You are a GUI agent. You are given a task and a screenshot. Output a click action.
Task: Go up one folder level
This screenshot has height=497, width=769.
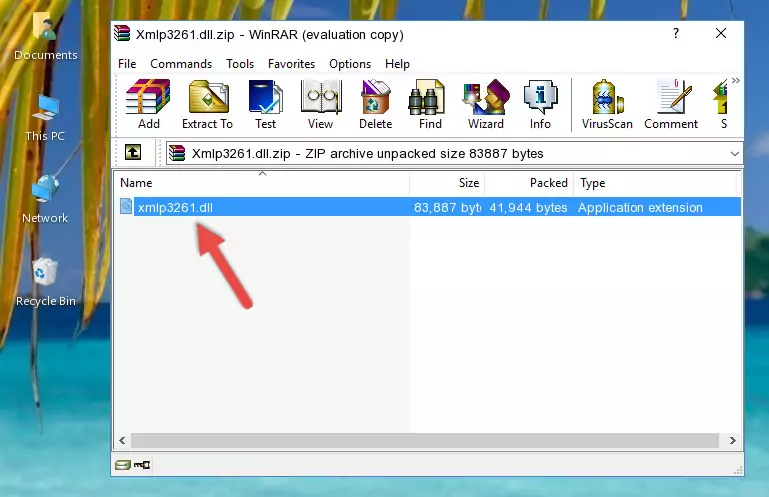133,153
